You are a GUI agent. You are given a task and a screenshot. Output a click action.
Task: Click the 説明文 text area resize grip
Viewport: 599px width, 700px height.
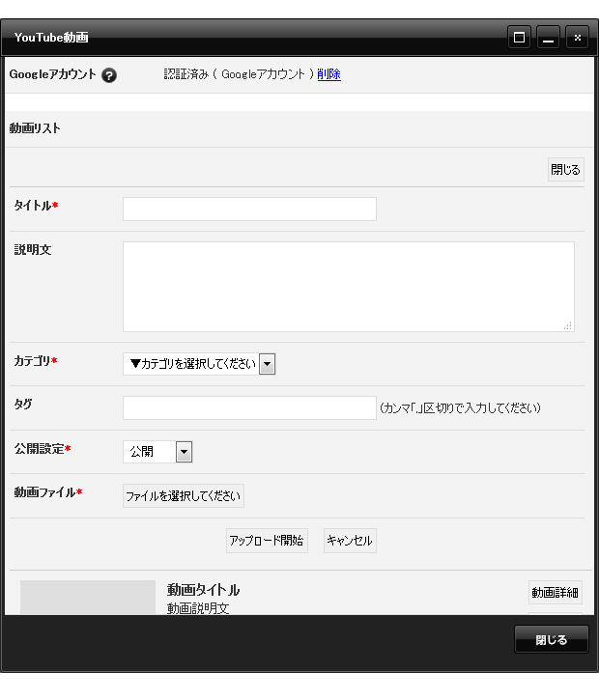point(568,326)
